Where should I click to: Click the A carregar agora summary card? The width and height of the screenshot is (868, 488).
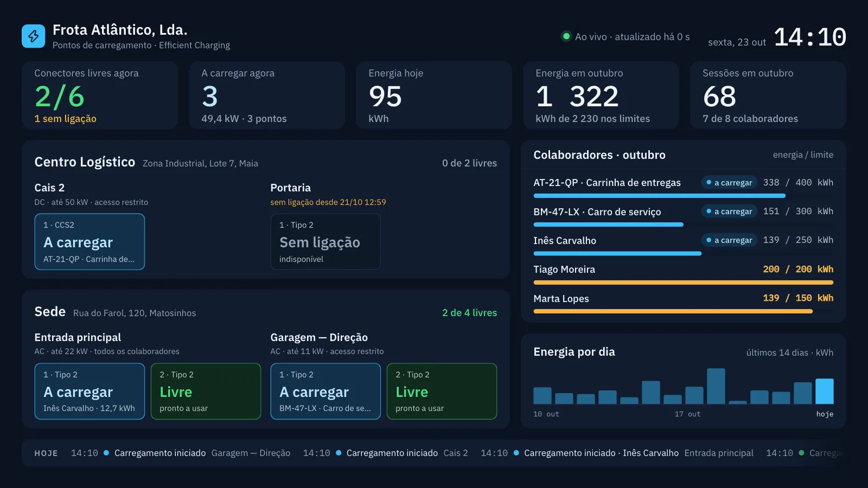pos(267,95)
